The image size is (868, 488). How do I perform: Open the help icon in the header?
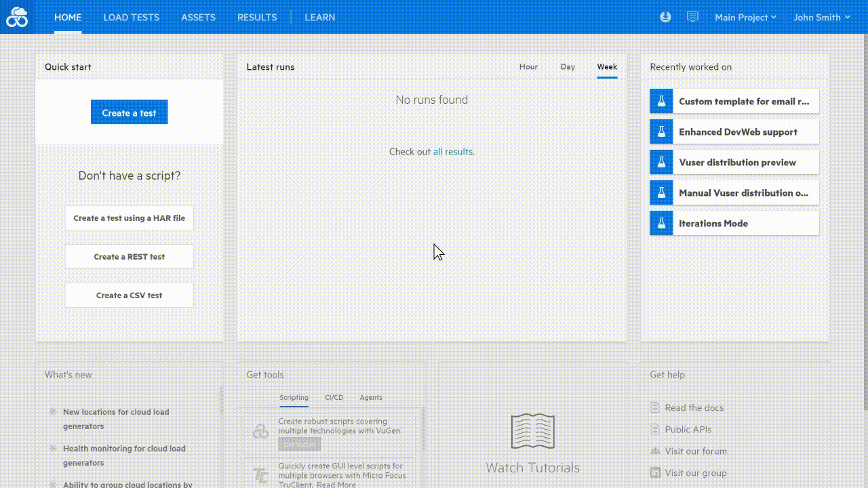(665, 17)
